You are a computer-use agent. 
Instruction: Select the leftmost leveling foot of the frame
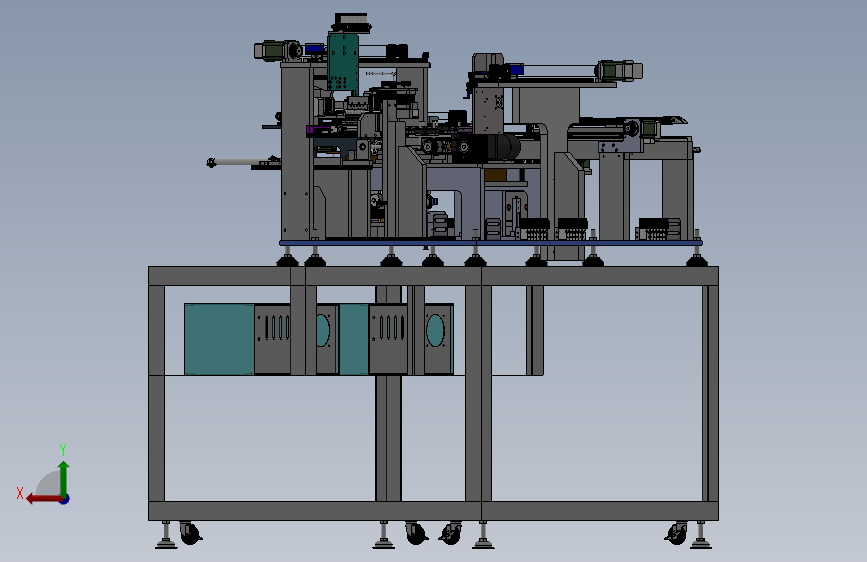click(166, 535)
